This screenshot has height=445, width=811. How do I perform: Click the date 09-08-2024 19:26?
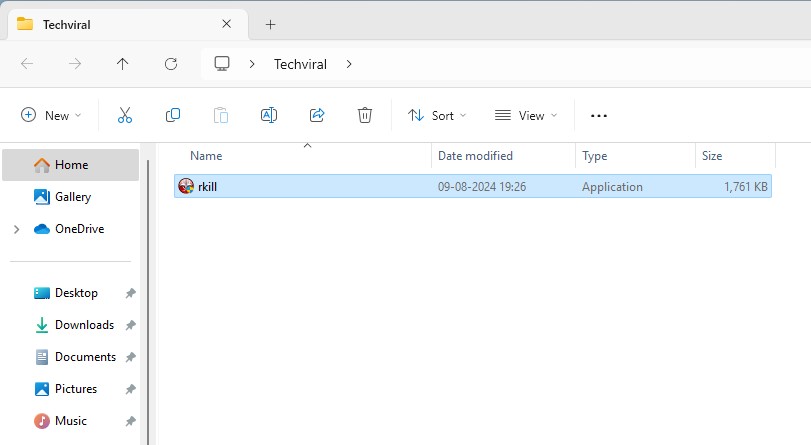[482, 187]
